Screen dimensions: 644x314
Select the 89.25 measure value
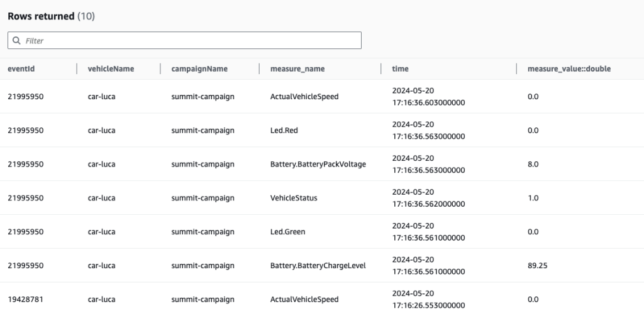coord(537,266)
